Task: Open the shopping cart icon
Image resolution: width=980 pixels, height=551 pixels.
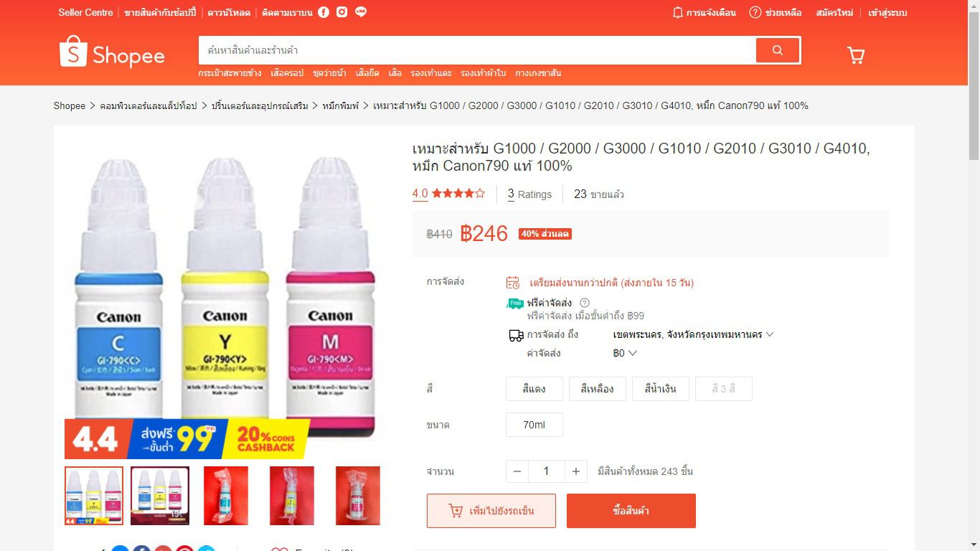Action: [855, 55]
